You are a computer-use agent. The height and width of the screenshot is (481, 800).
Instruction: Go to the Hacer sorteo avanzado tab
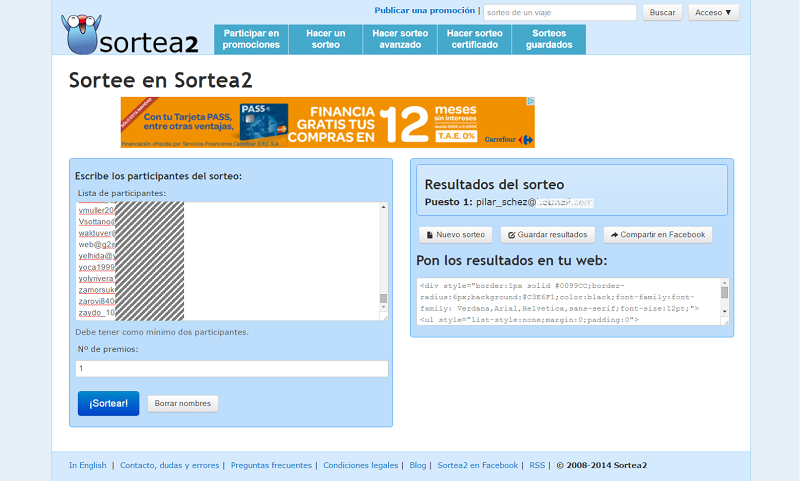point(400,39)
